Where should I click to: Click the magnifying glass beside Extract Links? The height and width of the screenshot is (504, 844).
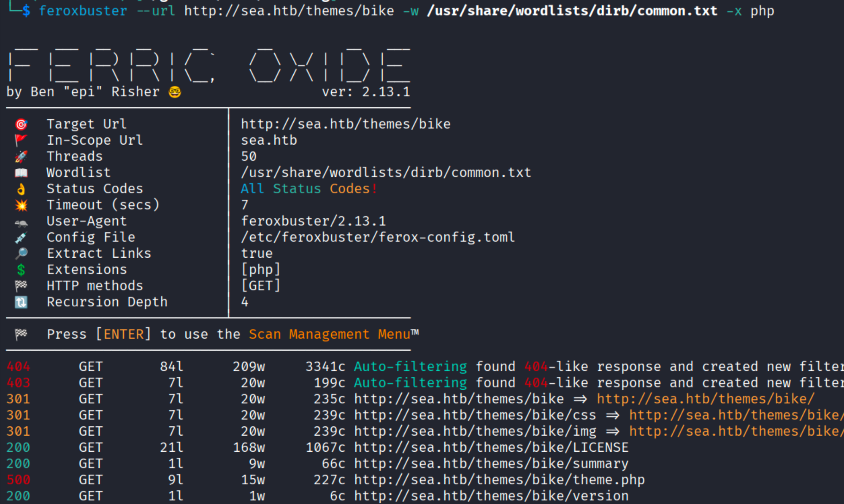(21, 253)
